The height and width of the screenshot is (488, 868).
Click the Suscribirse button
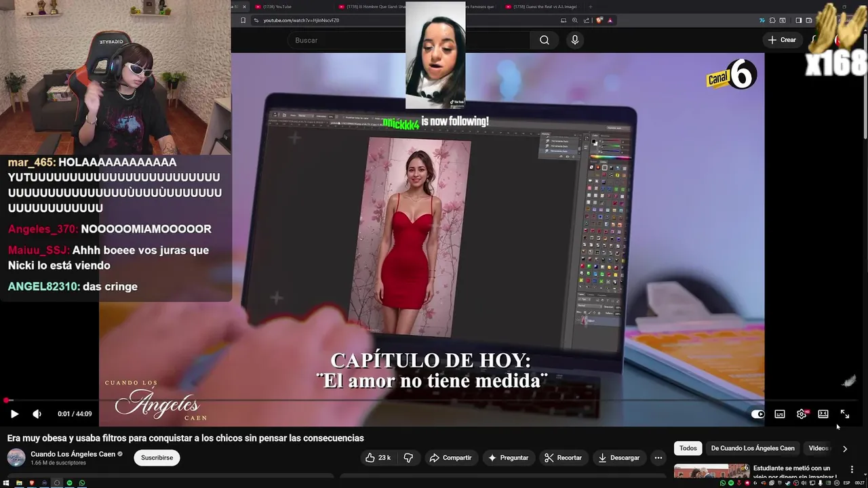point(157,457)
